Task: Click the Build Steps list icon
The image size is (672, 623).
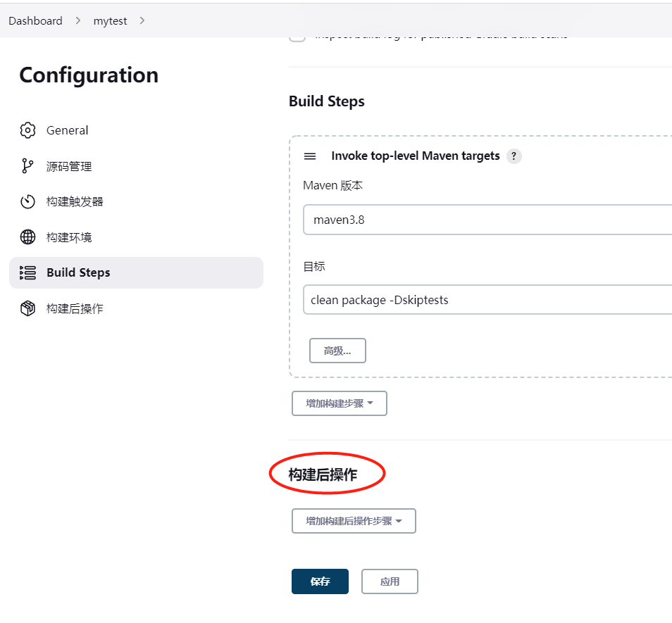Action: [27, 272]
